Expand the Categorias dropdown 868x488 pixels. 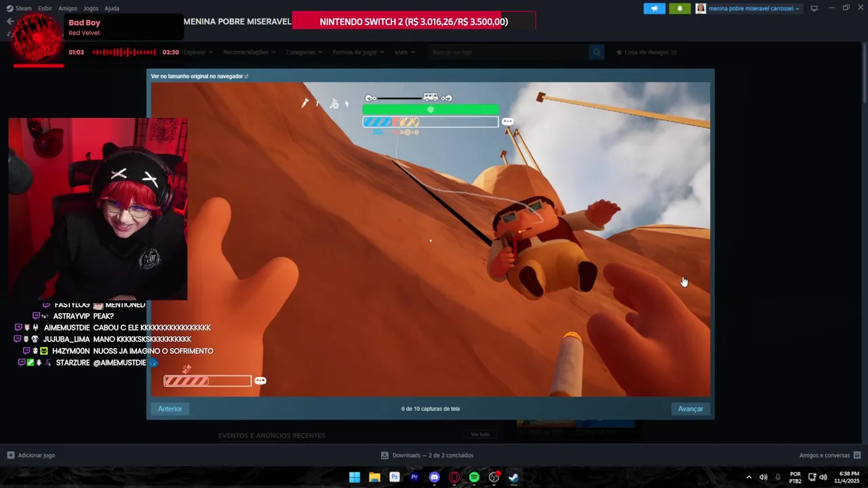click(304, 52)
